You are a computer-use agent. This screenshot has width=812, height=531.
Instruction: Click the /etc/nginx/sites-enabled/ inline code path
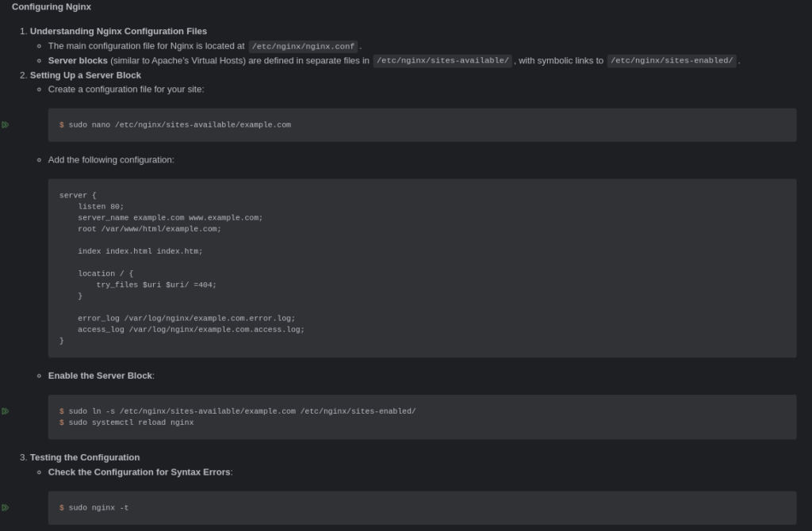(672, 60)
